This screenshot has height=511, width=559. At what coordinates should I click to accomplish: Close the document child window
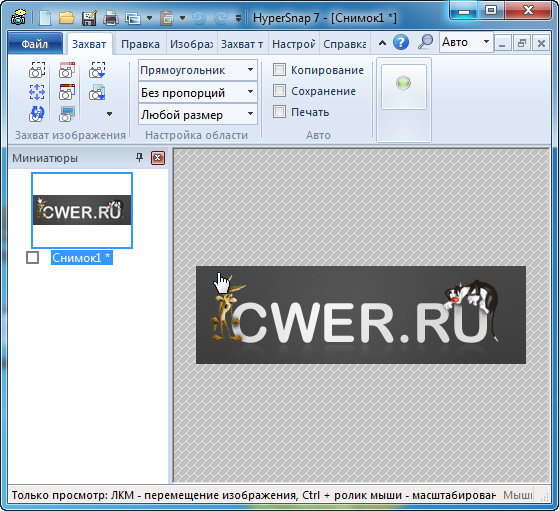click(x=541, y=44)
